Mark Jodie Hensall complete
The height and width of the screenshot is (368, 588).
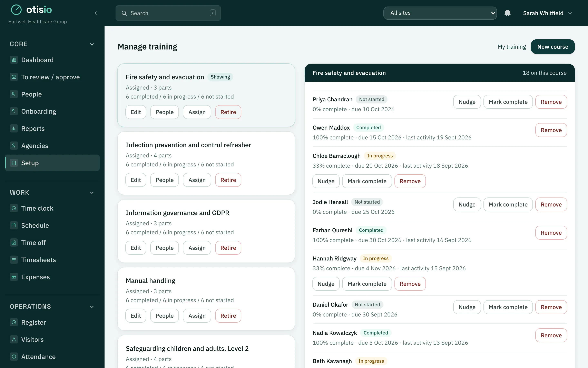coord(508,204)
